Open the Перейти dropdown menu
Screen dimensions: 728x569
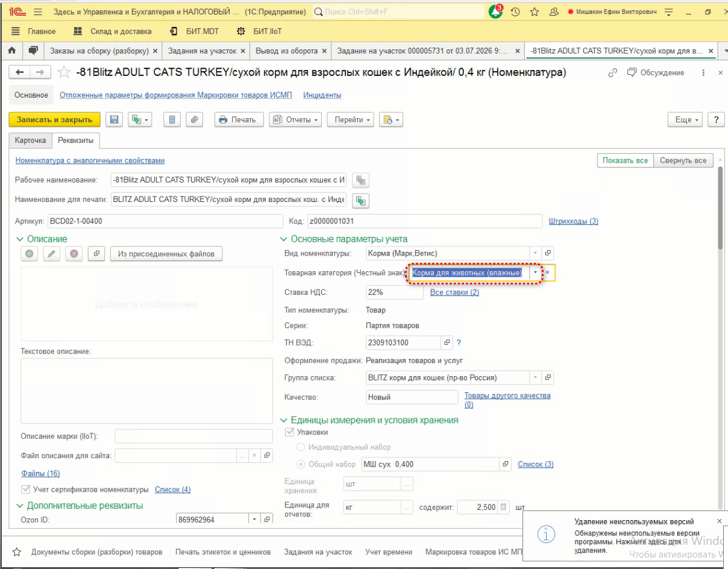tap(350, 119)
